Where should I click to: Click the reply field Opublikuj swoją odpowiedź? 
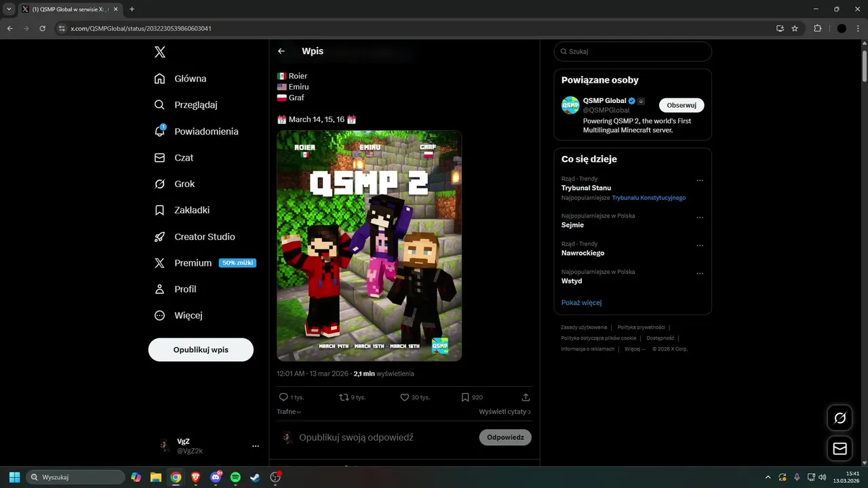pos(356,437)
